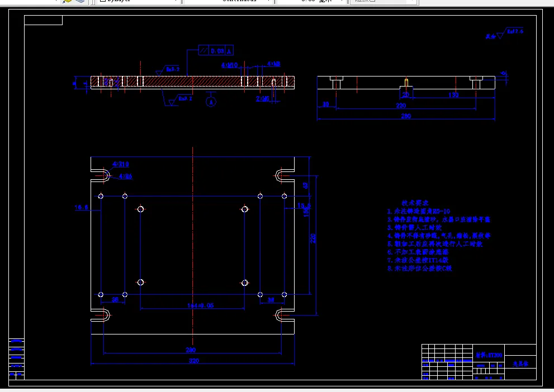Viewport: 554px width, 392px height.
Task: Select the 15.6 dimension on right edge
Action: 304,205
